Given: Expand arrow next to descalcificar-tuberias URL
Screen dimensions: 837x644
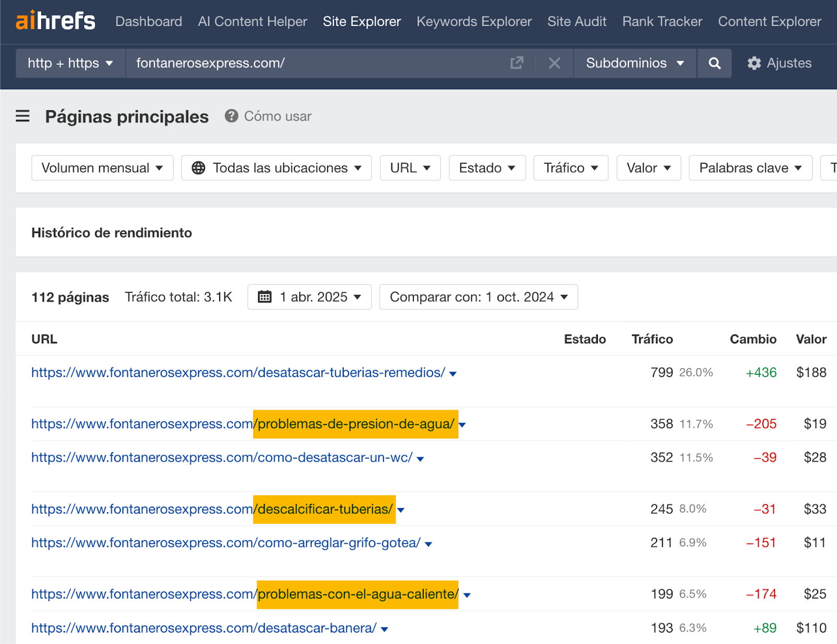Looking at the screenshot, I should [401, 510].
